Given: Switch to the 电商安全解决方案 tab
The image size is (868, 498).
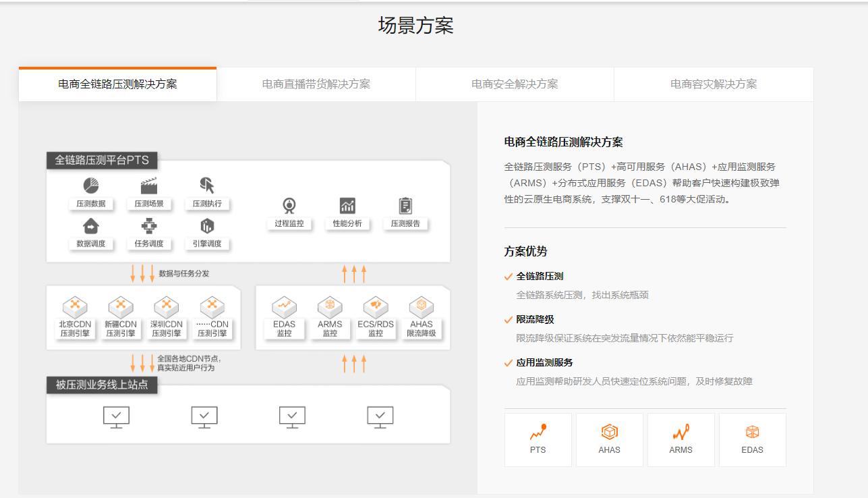Looking at the screenshot, I should (x=515, y=84).
